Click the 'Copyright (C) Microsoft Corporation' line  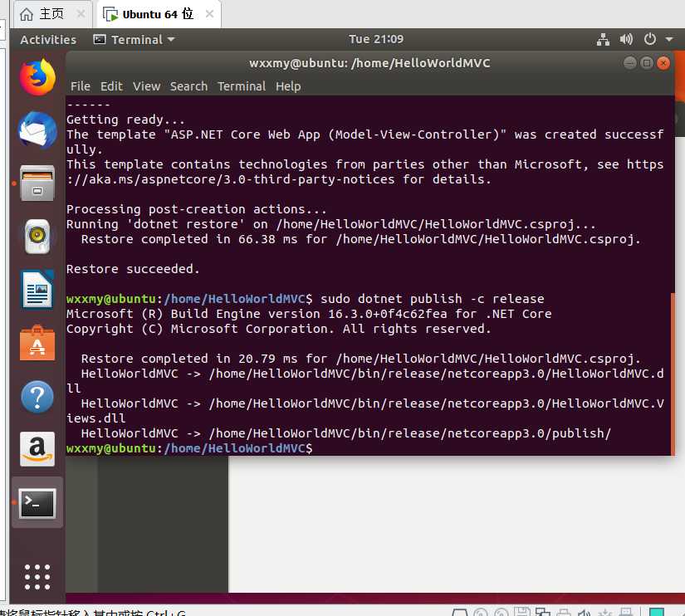click(x=279, y=329)
